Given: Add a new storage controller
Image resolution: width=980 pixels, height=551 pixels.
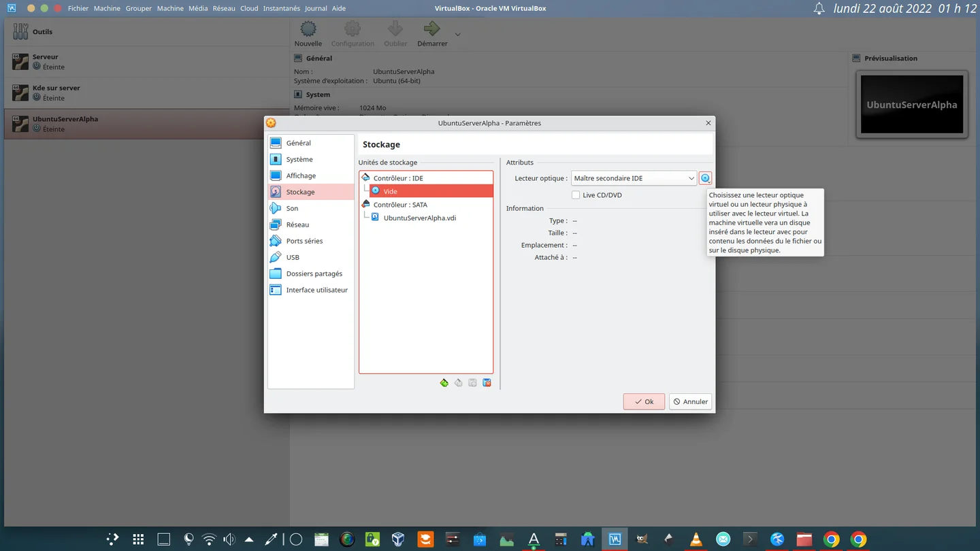Looking at the screenshot, I should click(444, 383).
